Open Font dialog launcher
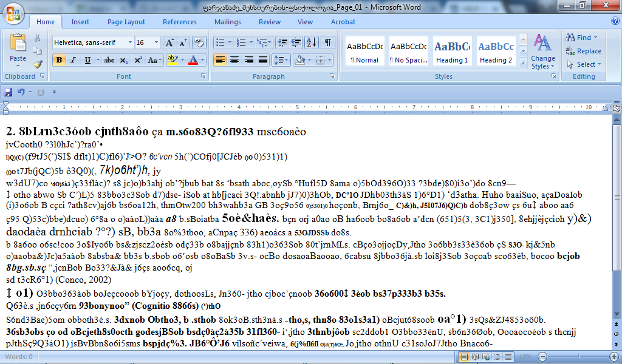 (203, 76)
